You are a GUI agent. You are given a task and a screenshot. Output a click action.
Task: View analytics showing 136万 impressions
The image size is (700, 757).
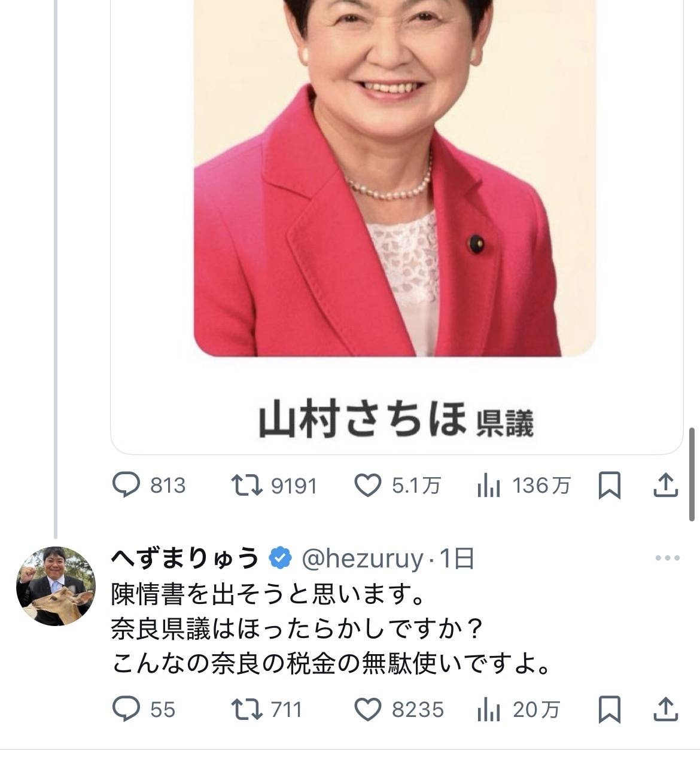click(524, 486)
